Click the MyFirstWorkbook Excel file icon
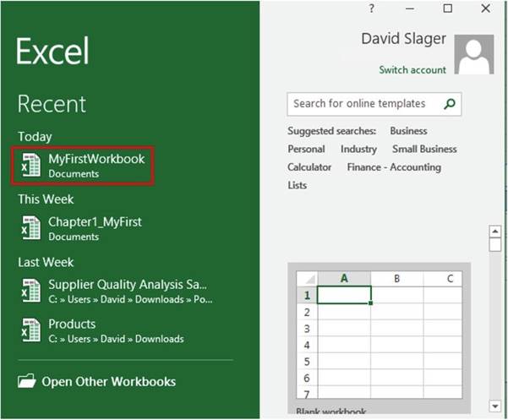 [30, 165]
